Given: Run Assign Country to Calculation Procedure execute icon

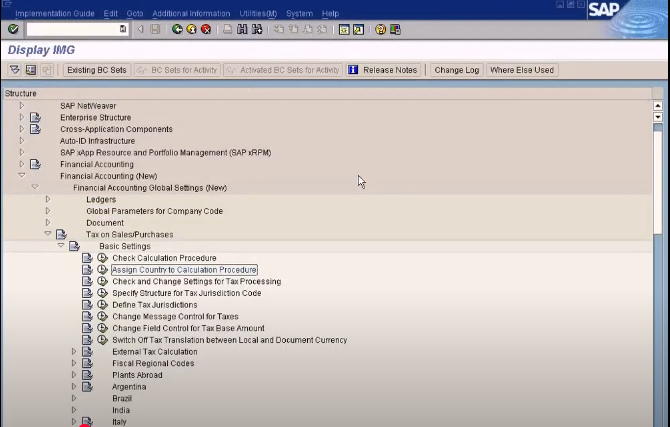Looking at the screenshot, I should pyautogui.click(x=102, y=270).
